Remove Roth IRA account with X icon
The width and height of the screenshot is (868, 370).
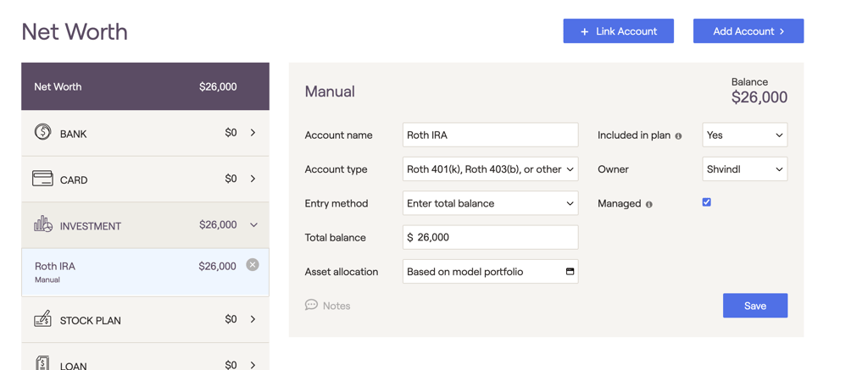pos(253,265)
